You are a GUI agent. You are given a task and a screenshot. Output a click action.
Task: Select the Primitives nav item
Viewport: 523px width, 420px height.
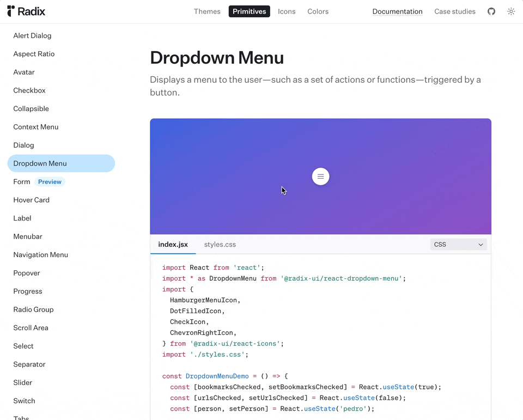pyautogui.click(x=249, y=11)
